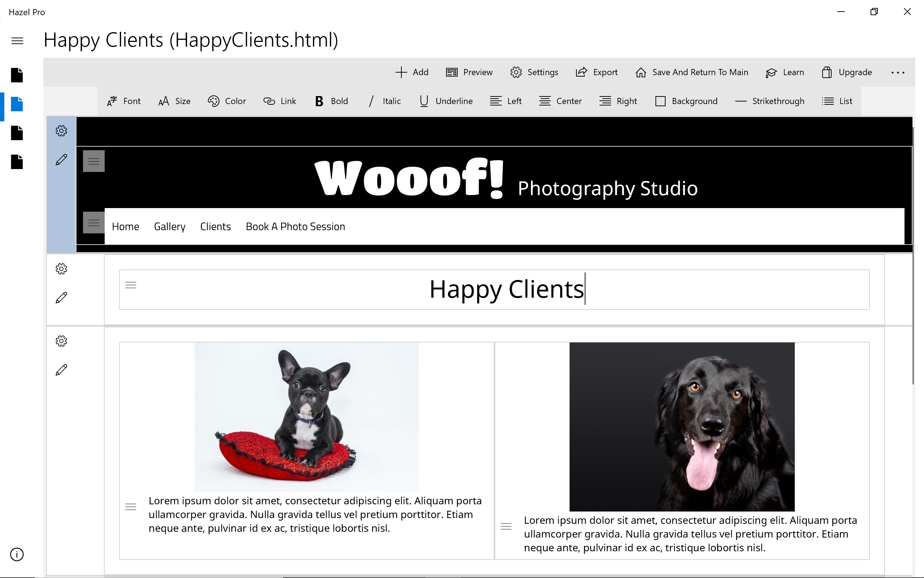Toggle Bold formatting

pyautogui.click(x=331, y=101)
